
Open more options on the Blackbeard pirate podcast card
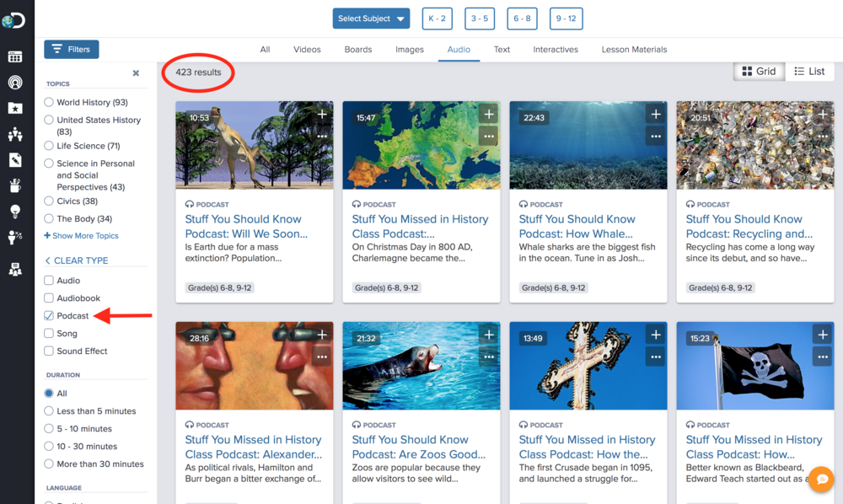click(x=823, y=357)
